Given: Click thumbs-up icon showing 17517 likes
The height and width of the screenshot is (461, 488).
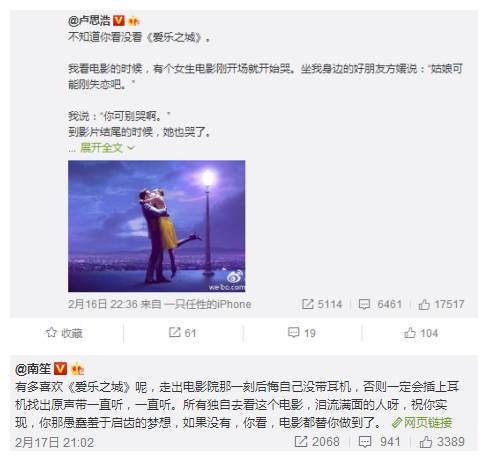Looking at the screenshot, I should coord(424,304).
